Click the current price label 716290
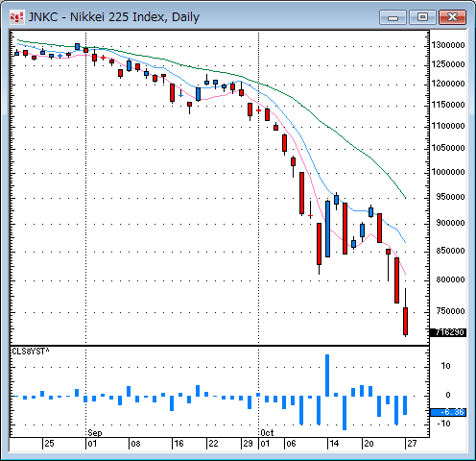Viewport: 476px width, 461px height. tap(448, 332)
